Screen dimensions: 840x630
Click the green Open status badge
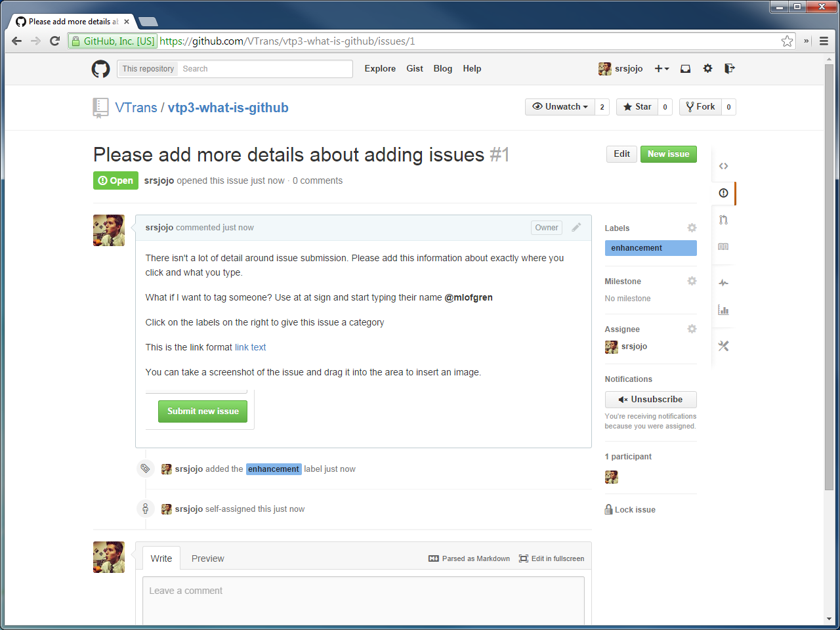coord(115,180)
